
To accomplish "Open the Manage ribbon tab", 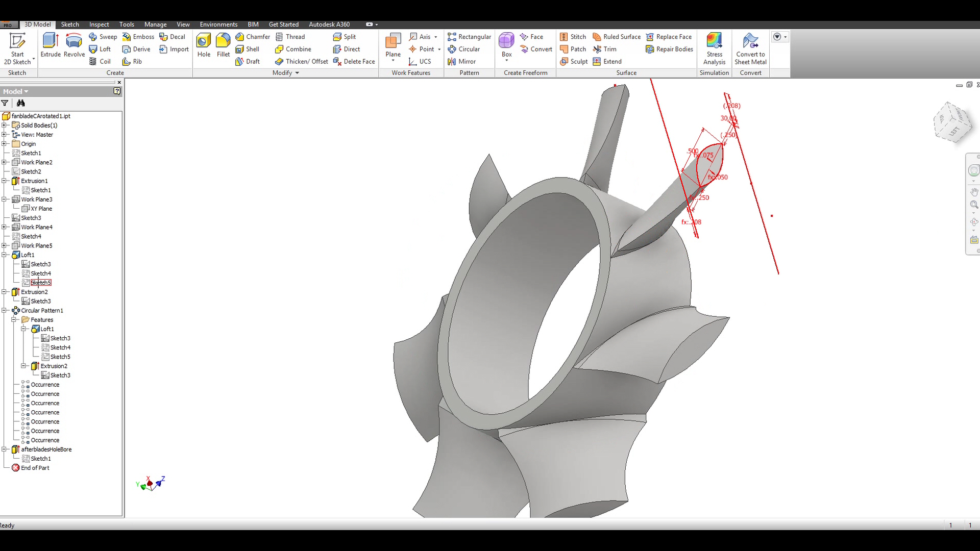I will click(155, 24).
